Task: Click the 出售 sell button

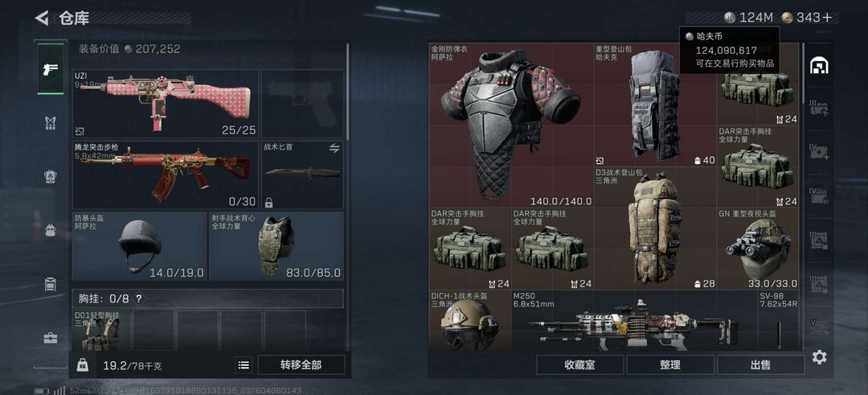Action: (760, 365)
